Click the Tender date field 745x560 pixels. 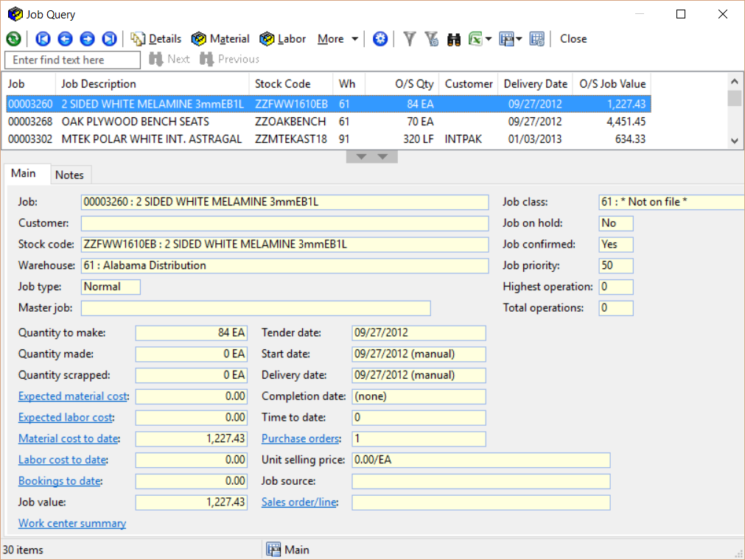(419, 333)
